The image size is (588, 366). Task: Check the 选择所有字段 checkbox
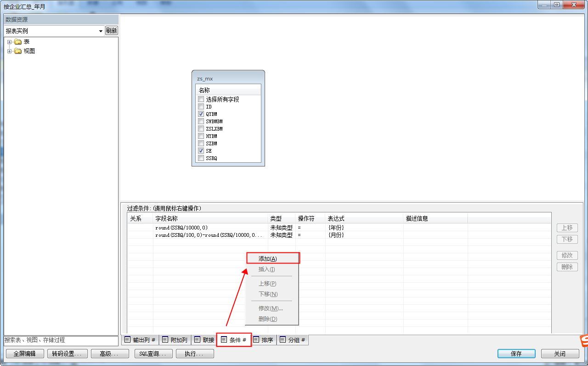pyautogui.click(x=201, y=99)
